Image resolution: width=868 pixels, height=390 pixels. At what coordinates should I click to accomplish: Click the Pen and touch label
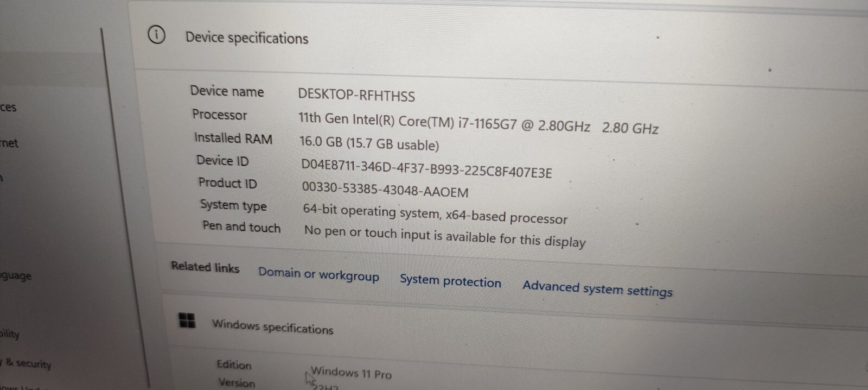pos(241,227)
